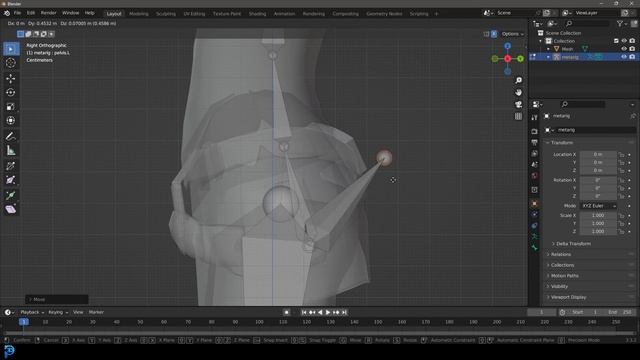Image resolution: width=640 pixels, height=360 pixels.
Task: Open rotation Mode XYZ Euler dropdown
Action: click(x=598, y=206)
